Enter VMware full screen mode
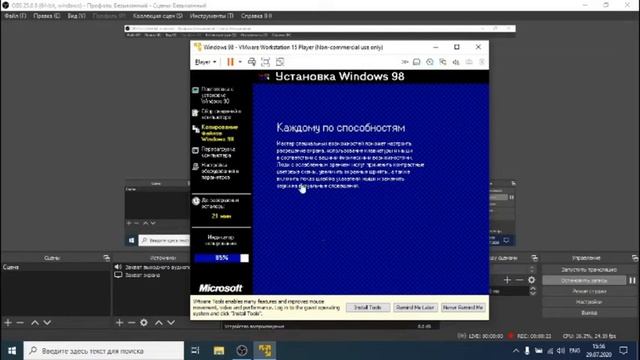Screen dimensions: 640x360 click(265, 62)
